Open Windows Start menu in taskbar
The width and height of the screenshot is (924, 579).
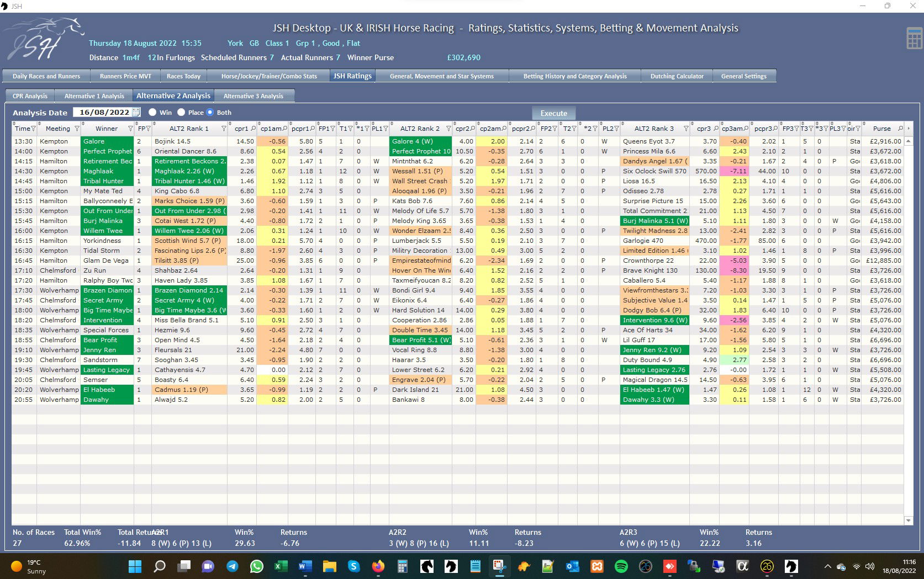coord(135,566)
